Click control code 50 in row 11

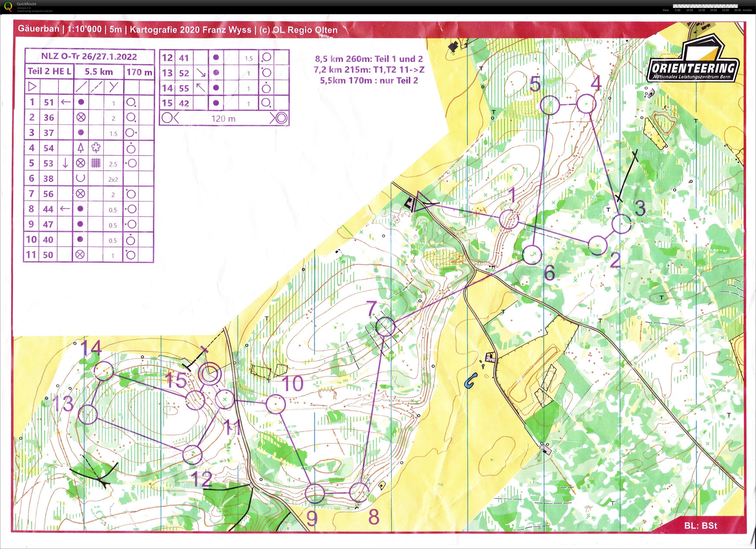click(48, 255)
